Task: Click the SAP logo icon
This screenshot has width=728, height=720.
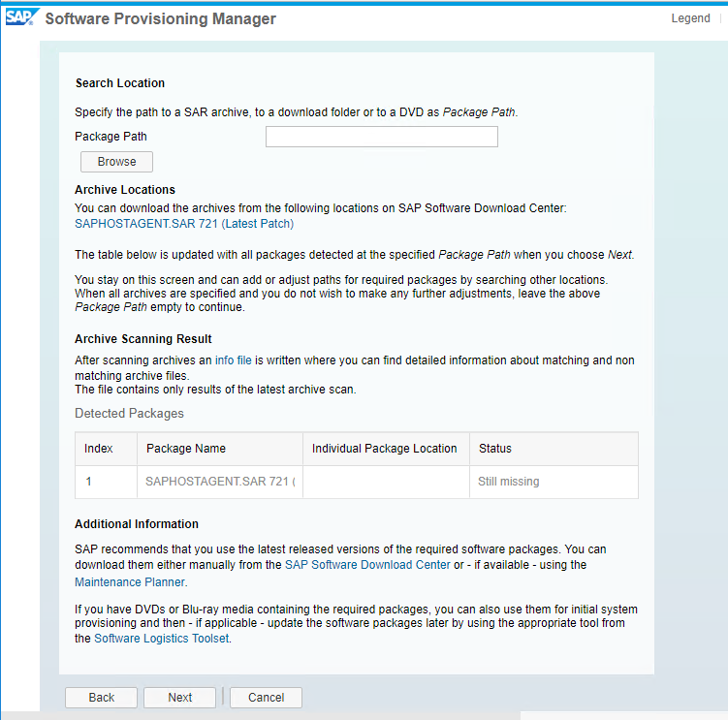Action: tap(22, 17)
